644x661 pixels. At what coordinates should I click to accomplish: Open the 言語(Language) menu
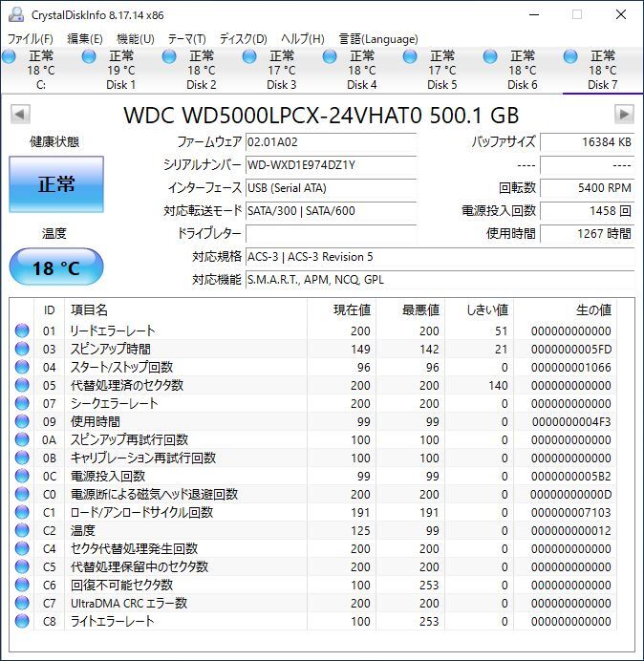pyautogui.click(x=378, y=39)
